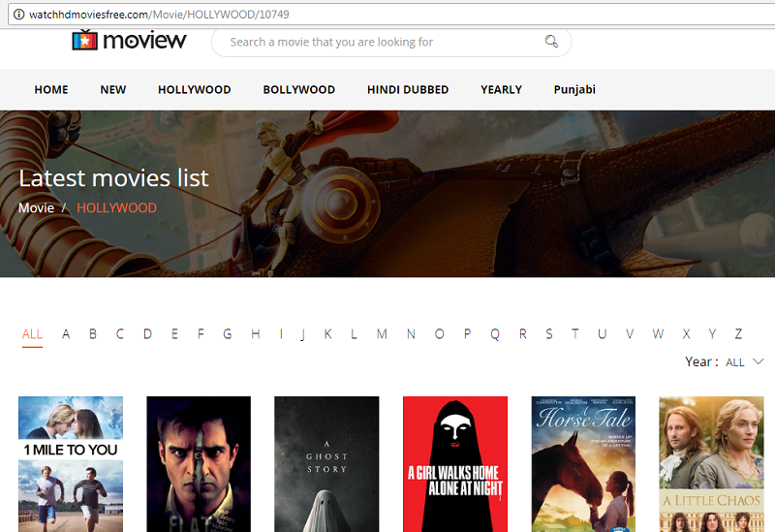Image resolution: width=775 pixels, height=532 pixels.
Task: Filter movies by letter E
Action: pyautogui.click(x=174, y=334)
